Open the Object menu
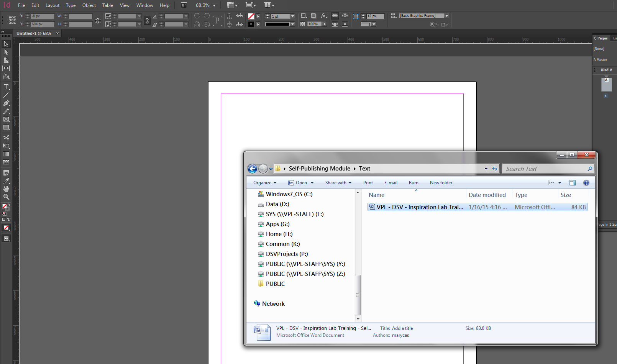Viewport: 617px width, 364px height. 89,5
